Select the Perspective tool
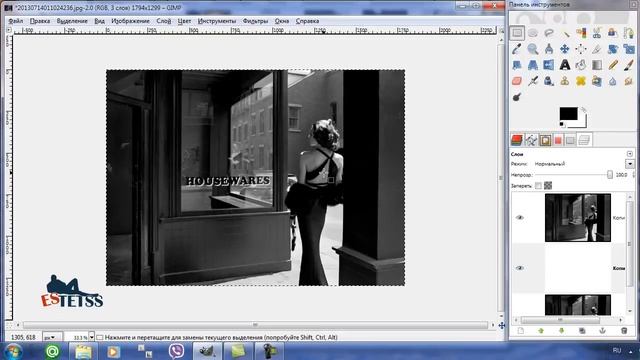Image resolution: width=640 pixels, height=360 pixels. pos(533,65)
